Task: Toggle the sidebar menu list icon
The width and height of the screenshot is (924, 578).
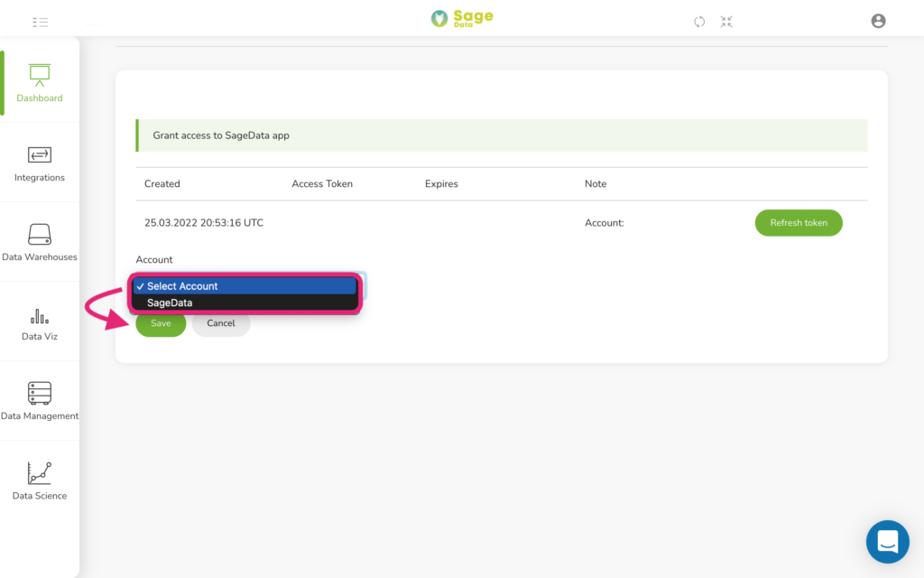Action: [40, 23]
